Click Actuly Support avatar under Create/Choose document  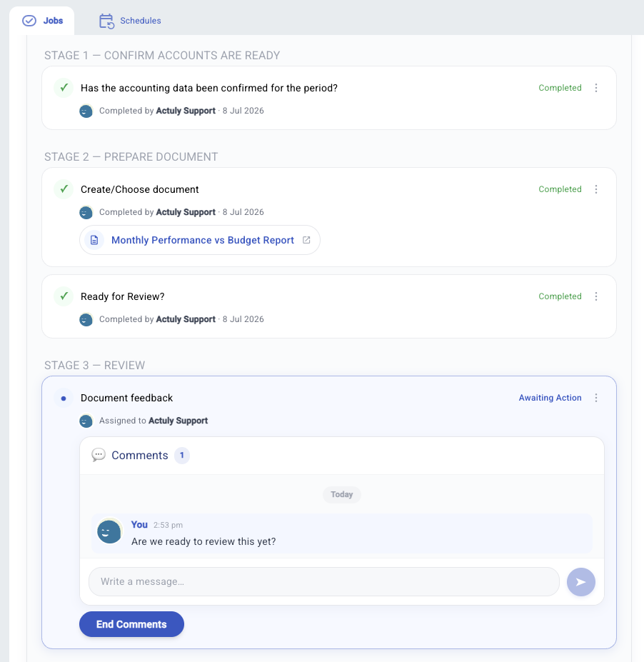(x=86, y=212)
